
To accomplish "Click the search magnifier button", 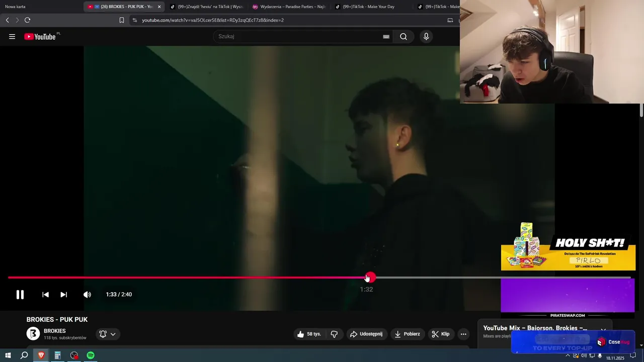I will coord(404,36).
